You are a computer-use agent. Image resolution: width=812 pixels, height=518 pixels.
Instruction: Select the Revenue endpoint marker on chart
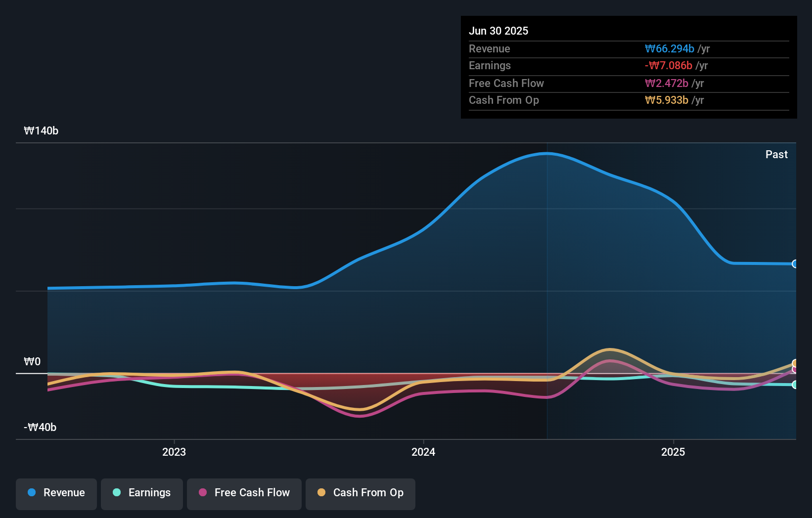click(x=795, y=264)
